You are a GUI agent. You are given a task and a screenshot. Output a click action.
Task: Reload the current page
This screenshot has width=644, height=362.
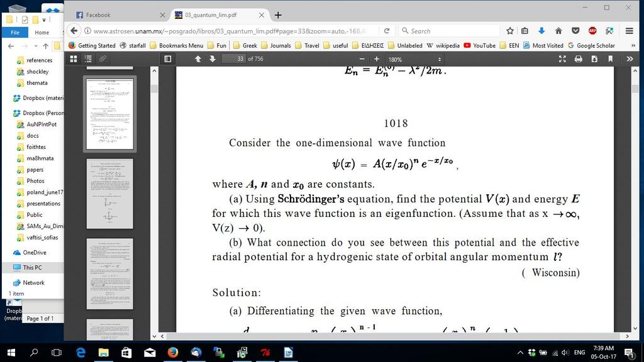pos(387,31)
